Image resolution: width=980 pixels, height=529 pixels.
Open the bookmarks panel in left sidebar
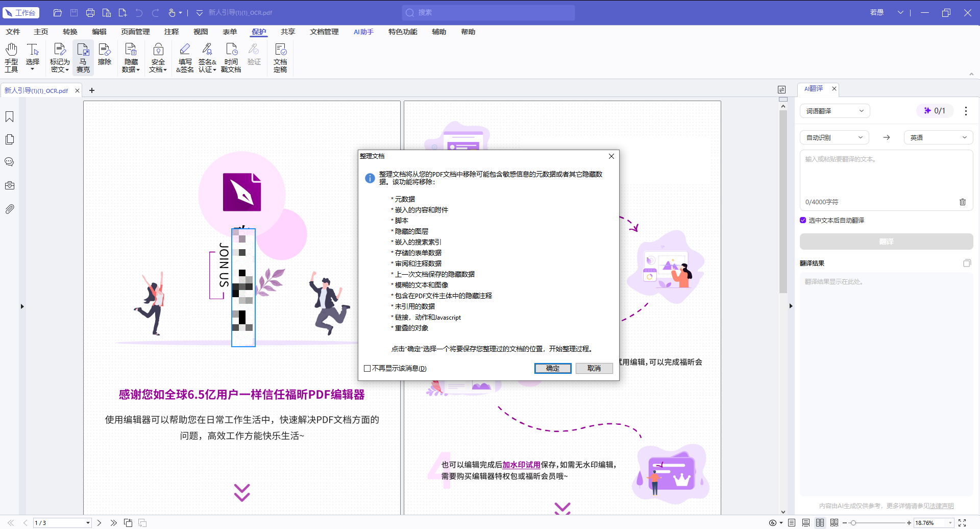(x=10, y=117)
